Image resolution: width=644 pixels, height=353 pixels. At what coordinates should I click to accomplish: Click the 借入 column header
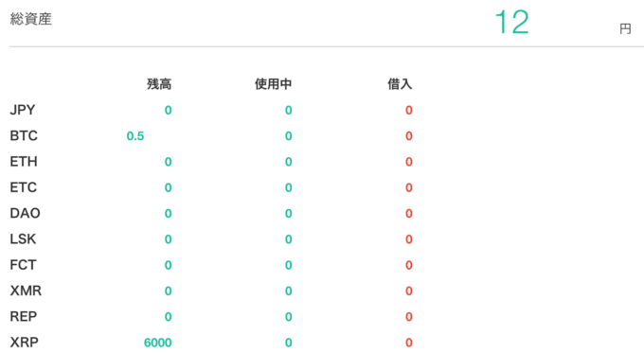[400, 84]
